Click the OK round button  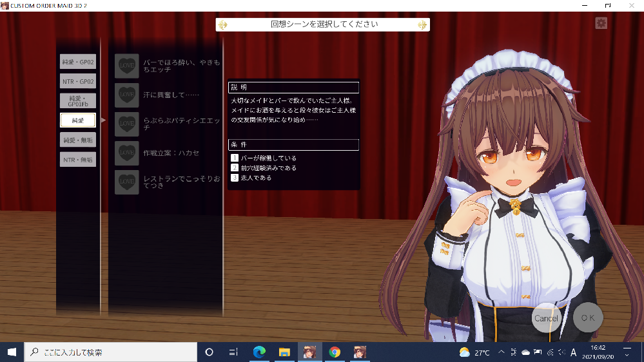[588, 318]
